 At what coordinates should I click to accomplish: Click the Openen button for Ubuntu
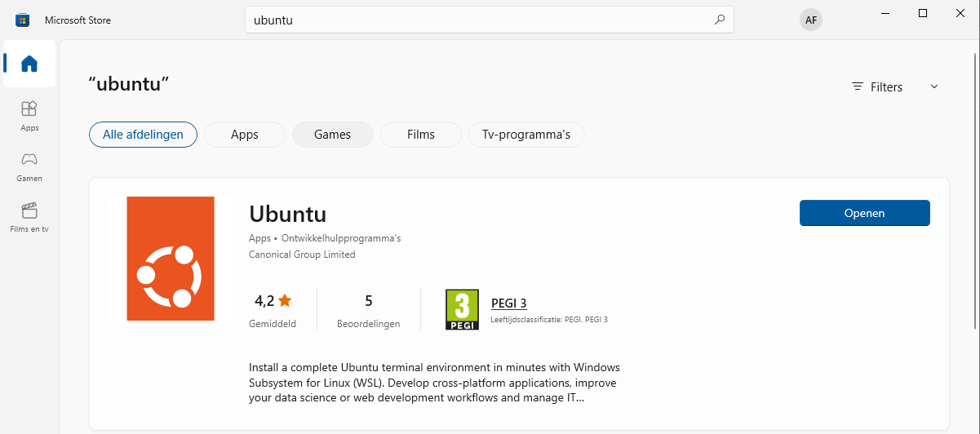click(865, 213)
